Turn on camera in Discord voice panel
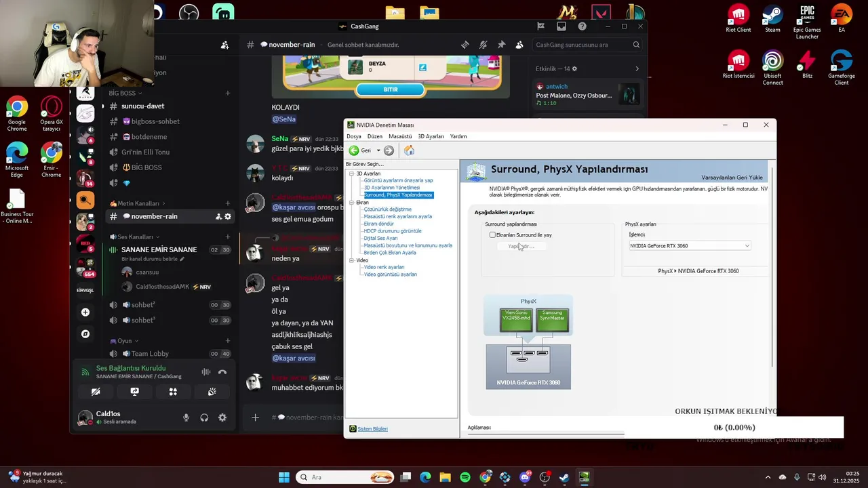This screenshot has height=488, width=868. 96,392
